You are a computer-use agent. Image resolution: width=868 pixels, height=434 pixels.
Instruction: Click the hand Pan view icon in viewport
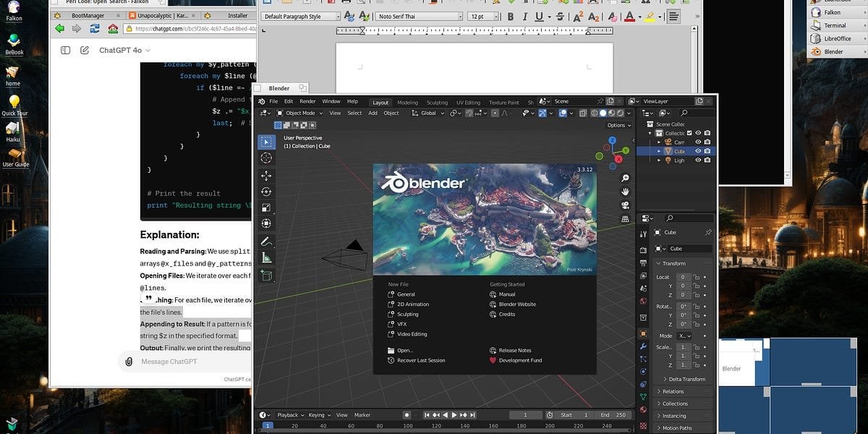pyautogui.click(x=626, y=192)
